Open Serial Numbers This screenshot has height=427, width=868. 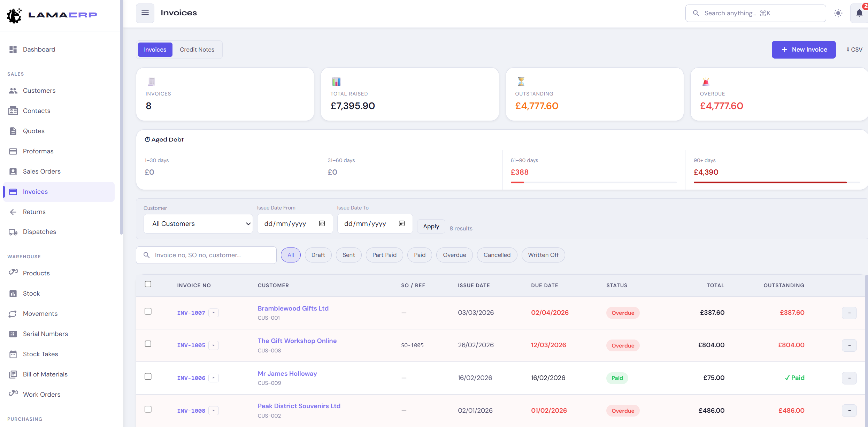(x=59, y=334)
